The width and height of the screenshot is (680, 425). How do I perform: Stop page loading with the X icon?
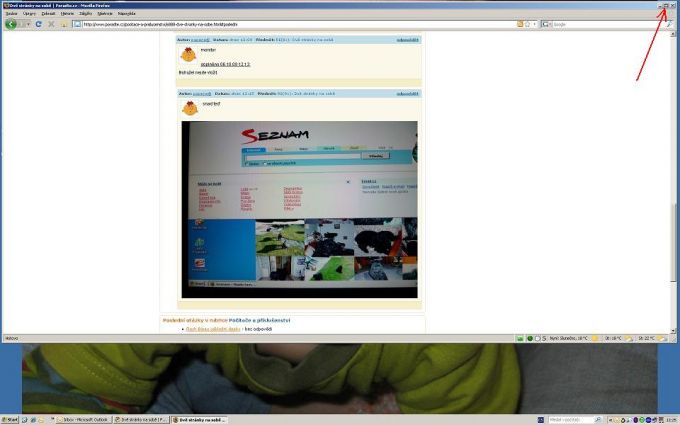[51, 24]
